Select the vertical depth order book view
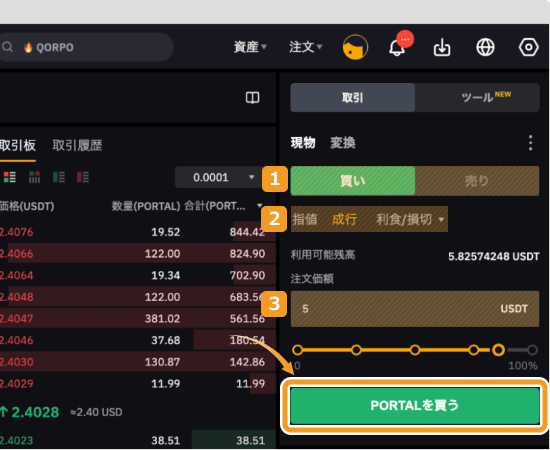 (x=34, y=177)
